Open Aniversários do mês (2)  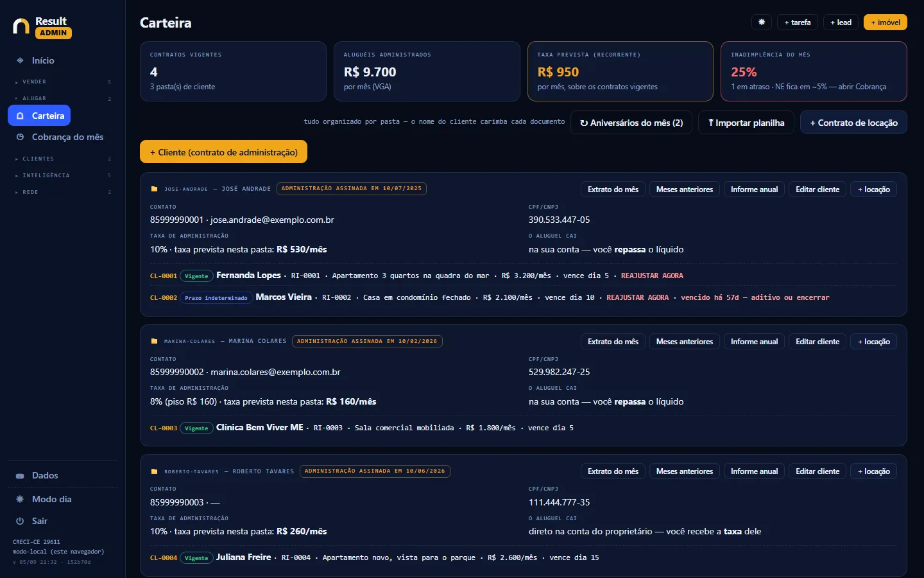point(631,123)
